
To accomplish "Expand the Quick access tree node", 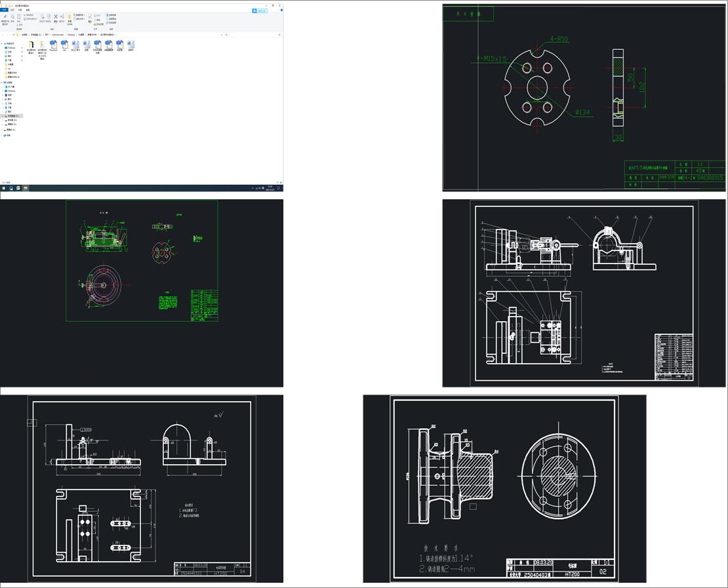I will (1, 44).
